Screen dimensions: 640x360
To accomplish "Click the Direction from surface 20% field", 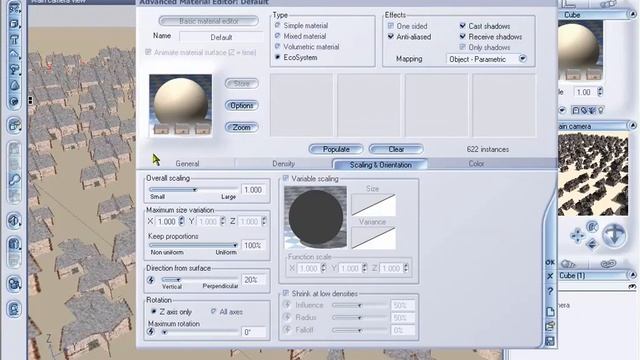I will coord(253,280).
